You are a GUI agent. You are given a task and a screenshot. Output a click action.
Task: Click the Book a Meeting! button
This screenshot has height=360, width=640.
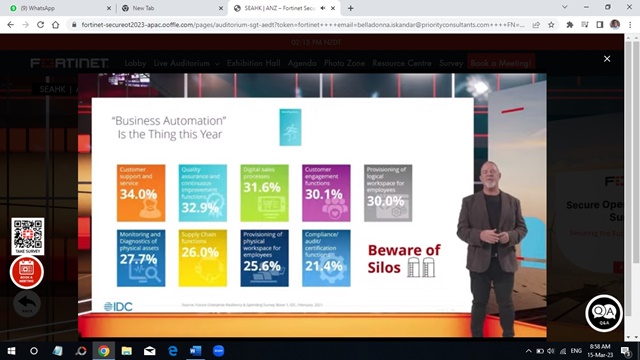point(501,63)
